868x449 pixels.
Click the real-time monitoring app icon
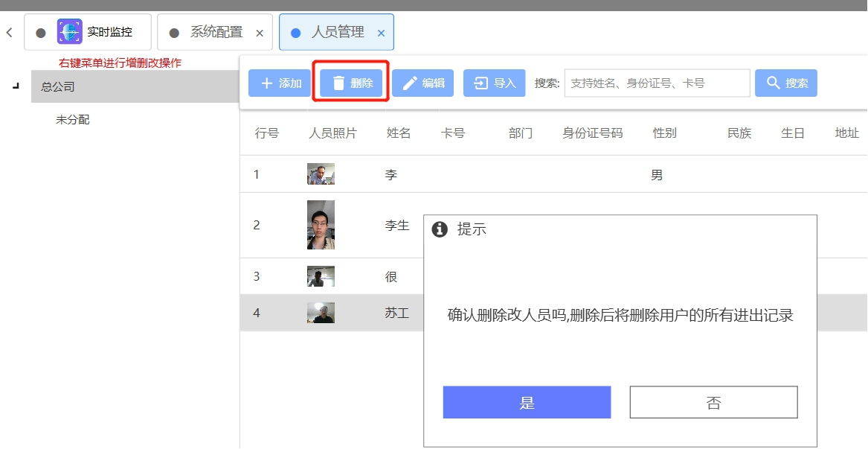tap(70, 32)
